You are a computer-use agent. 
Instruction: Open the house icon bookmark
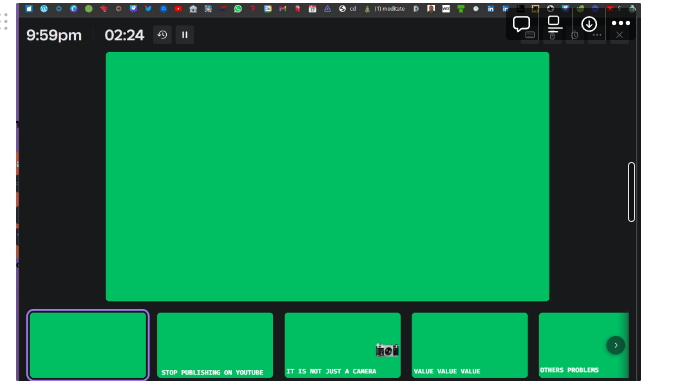[x=193, y=9]
